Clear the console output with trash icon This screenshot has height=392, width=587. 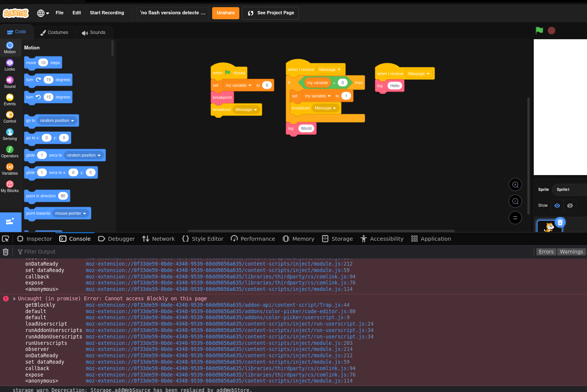click(6, 252)
